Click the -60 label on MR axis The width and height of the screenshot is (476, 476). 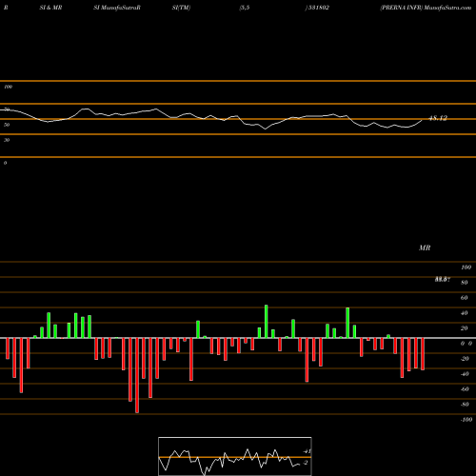(465, 389)
